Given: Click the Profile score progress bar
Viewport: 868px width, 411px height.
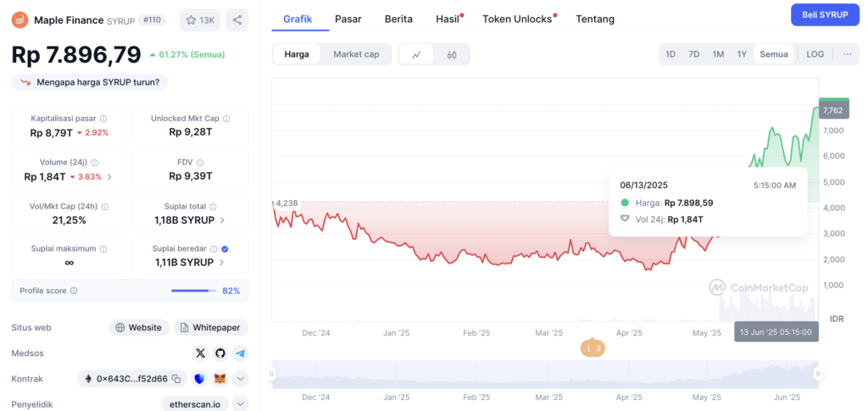Looking at the screenshot, I should click(x=193, y=291).
